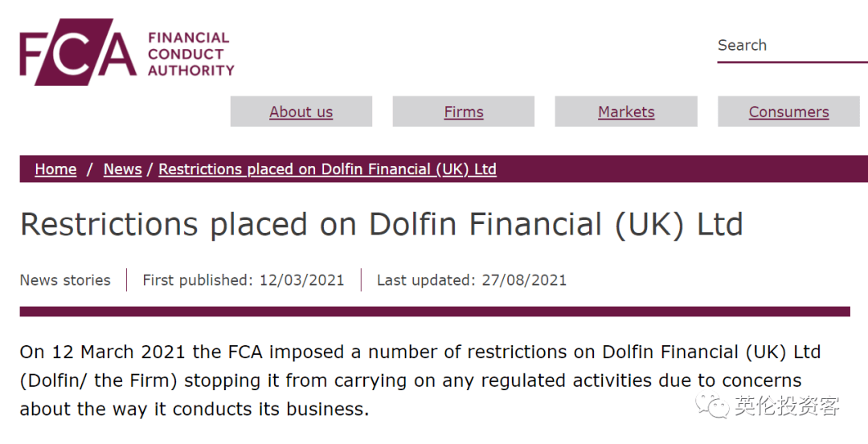The height and width of the screenshot is (444, 868).
Task: Click the 英伦投资客 watermark text
Action: [x=787, y=405]
